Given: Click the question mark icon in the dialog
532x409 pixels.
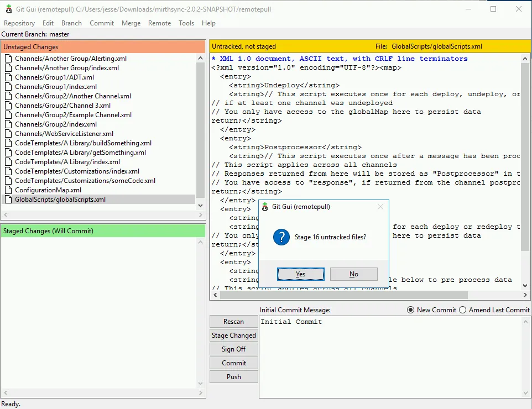Looking at the screenshot, I should tap(281, 238).
